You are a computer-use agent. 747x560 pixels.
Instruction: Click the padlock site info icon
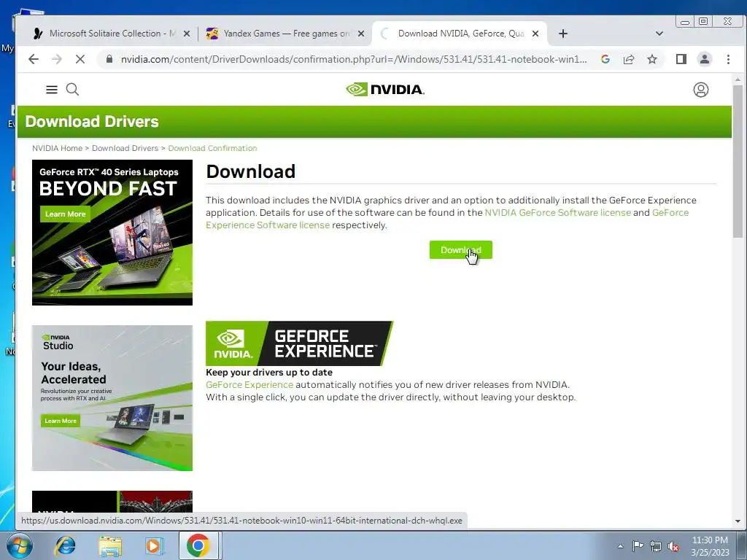click(109, 59)
